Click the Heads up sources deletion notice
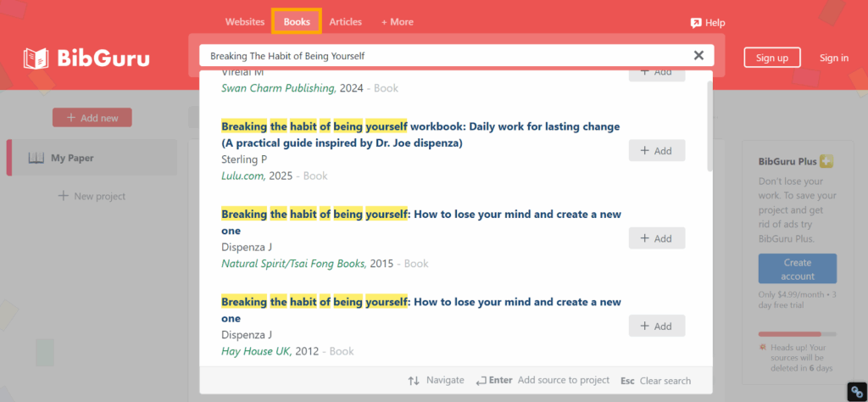 (x=797, y=358)
